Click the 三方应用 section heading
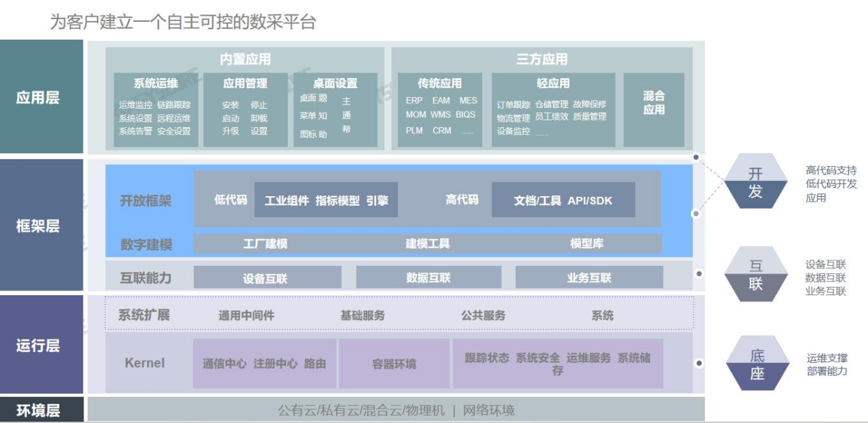868x423 pixels. point(542,59)
